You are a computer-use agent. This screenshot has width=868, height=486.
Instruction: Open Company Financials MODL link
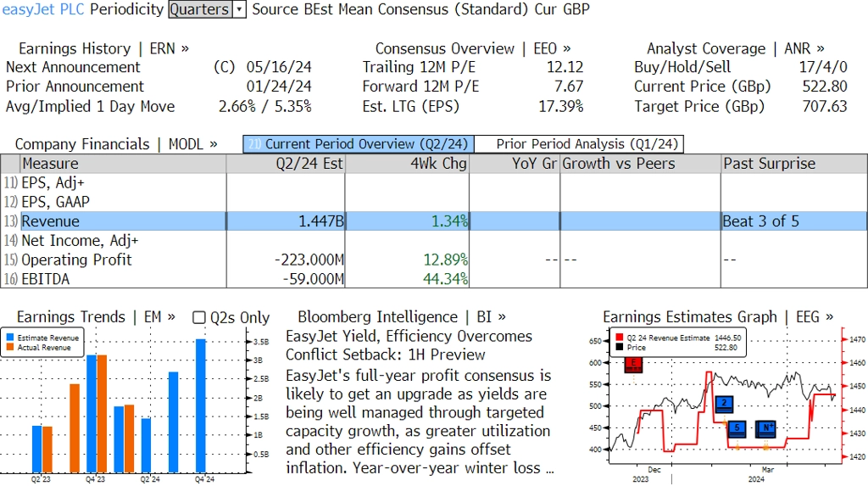[x=116, y=144]
